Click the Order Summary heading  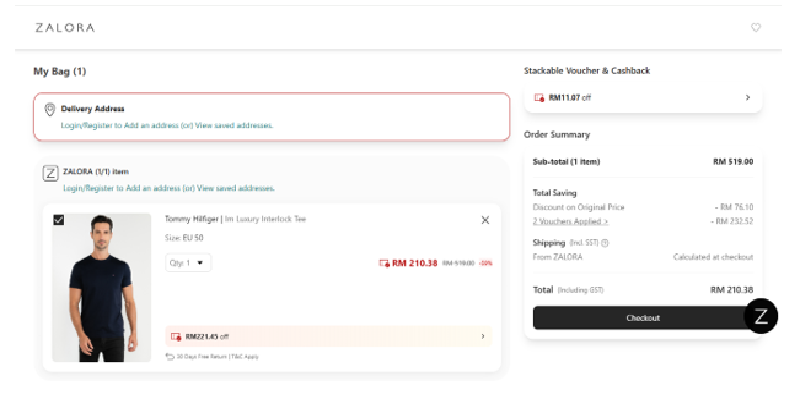click(557, 135)
